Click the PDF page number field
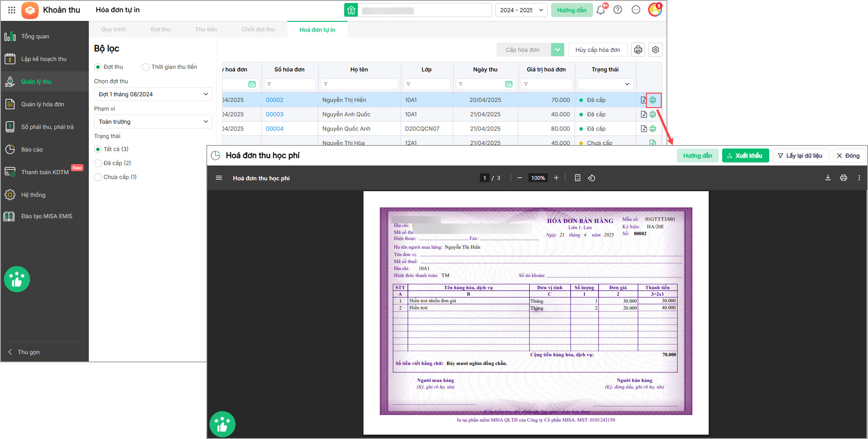This screenshot has width=868, height=439. click(484, 178)
